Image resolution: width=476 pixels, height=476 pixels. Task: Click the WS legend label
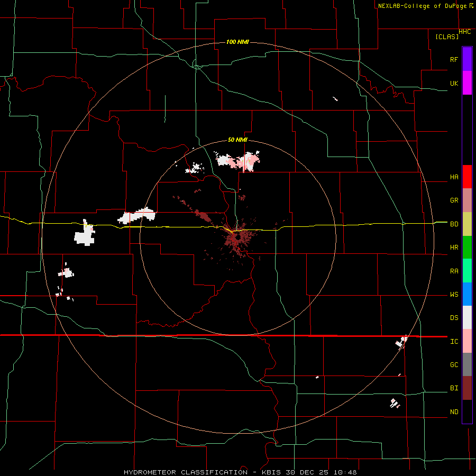click(x=454, y=295)
